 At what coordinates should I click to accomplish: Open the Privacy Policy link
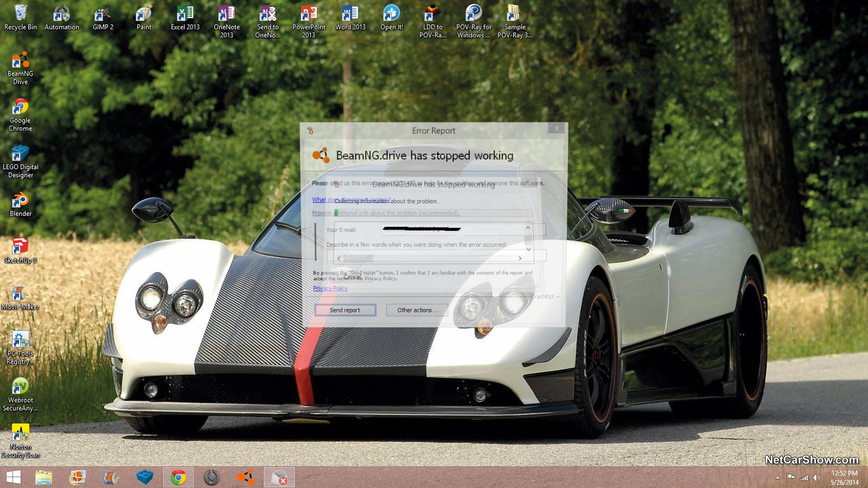pyautogui.click(x=330, y=288)
